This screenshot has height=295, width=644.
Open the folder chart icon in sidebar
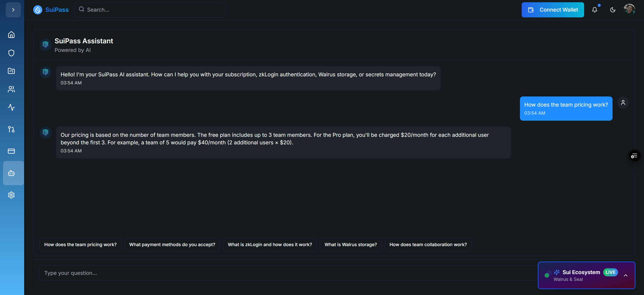11,71
